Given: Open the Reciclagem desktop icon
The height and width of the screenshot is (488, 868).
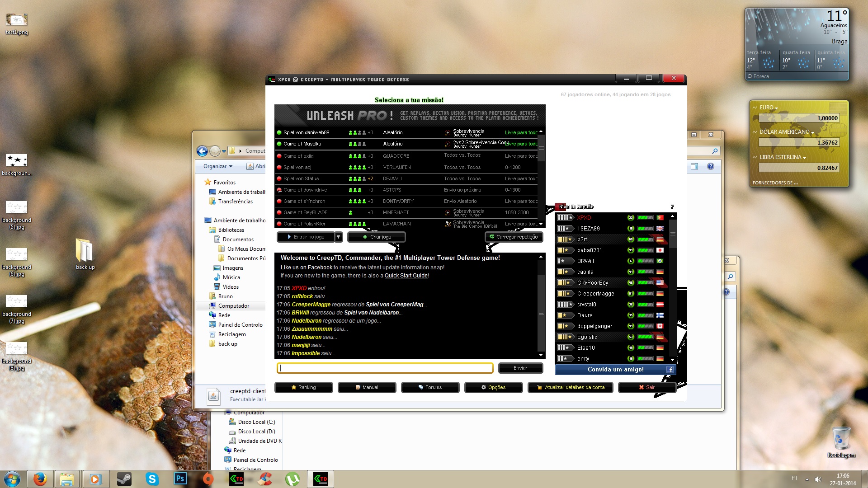Looking at the screenshot, I should [x=841, y=442].
